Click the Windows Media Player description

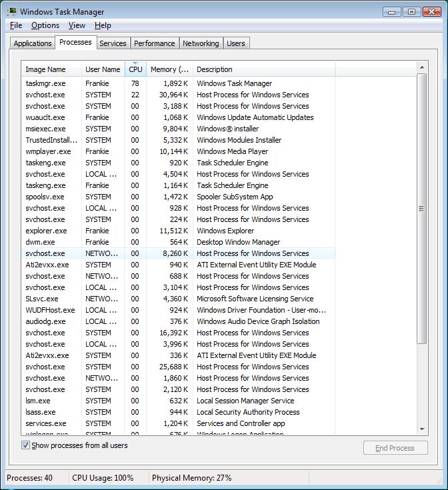tap(233, 151)
